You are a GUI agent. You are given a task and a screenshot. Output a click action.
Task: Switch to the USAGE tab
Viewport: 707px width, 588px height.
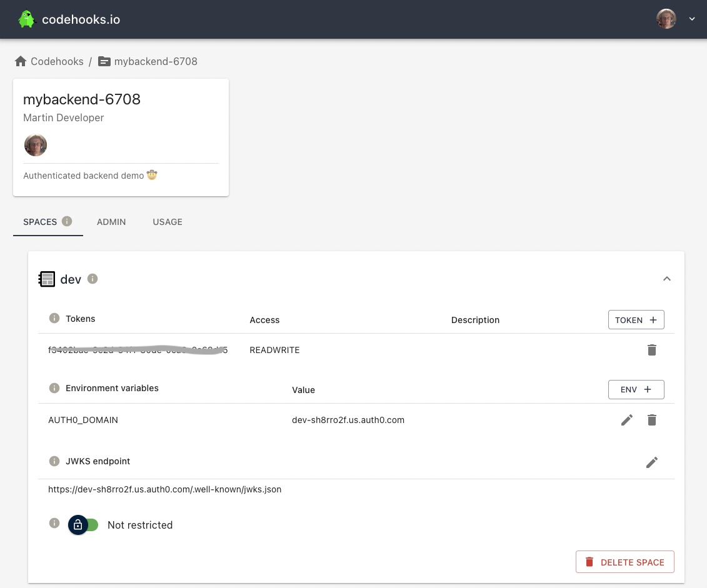(168, 222)
